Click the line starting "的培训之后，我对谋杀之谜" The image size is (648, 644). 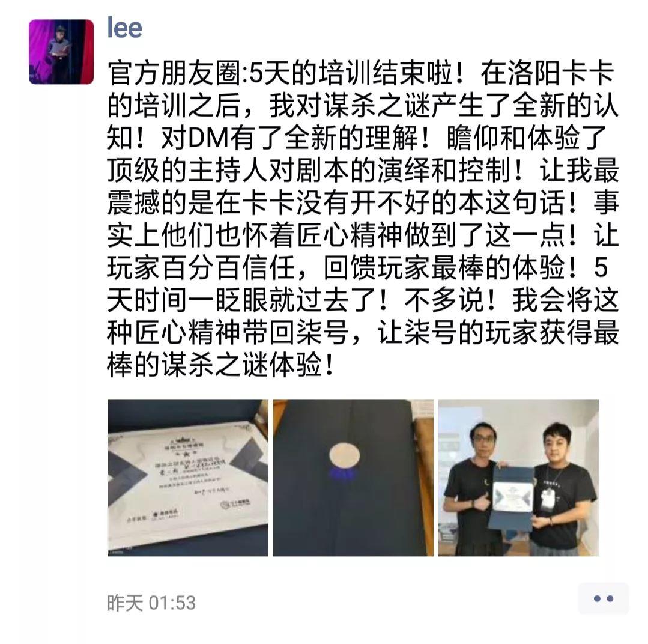363,106
